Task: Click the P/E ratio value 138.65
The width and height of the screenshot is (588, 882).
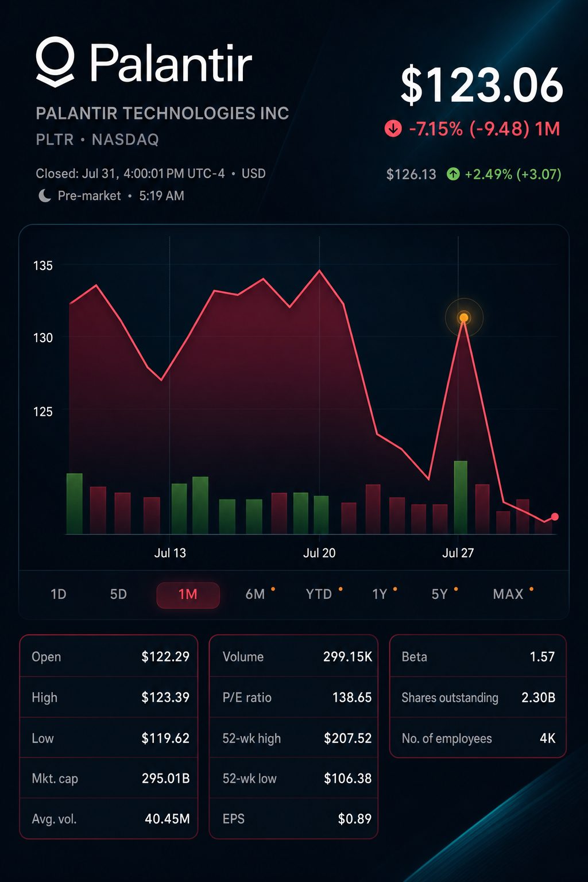Action: 352,698
